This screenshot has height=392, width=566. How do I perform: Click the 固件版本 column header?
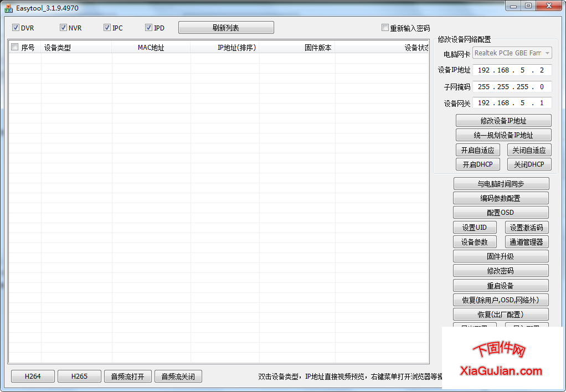click(x=297, y=47)
